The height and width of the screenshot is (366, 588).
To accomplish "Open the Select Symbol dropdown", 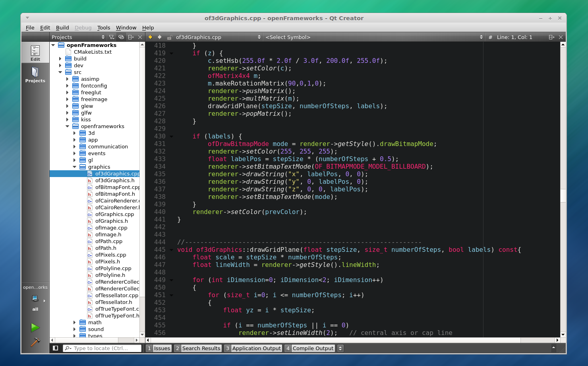I will click(x=374, y=37).
